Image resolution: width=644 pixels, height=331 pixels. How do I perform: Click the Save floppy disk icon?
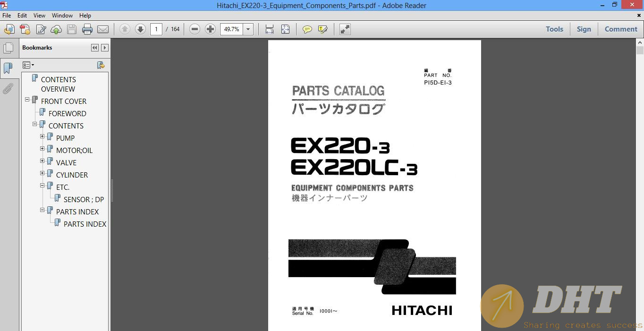72,29
